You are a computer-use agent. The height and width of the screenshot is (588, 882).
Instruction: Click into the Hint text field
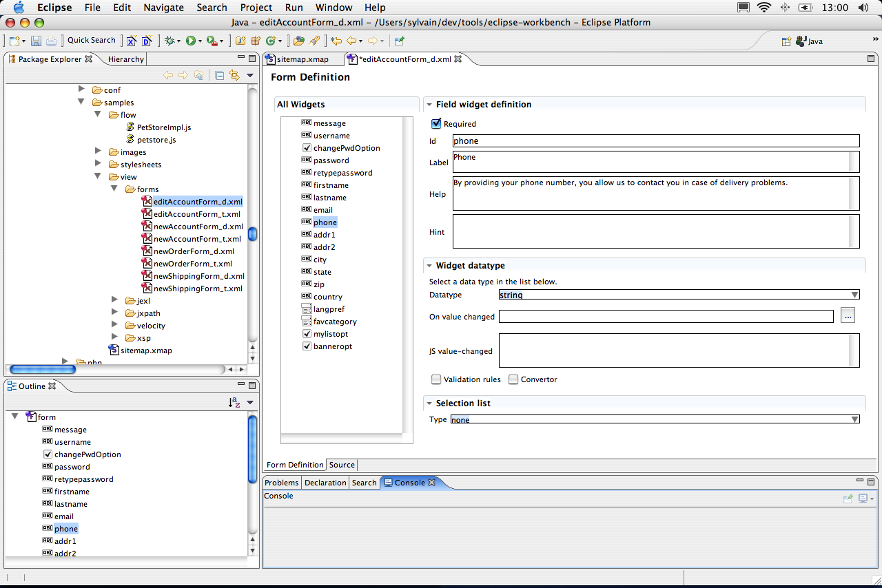[x=651, y=231]
